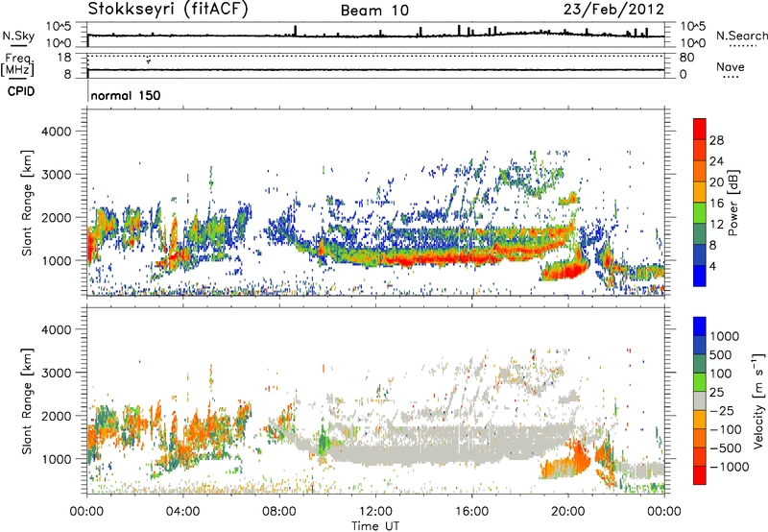Click the "28" power colorbar label
Image resolution: width=768 pixels, height=532 pixels.
716,140
